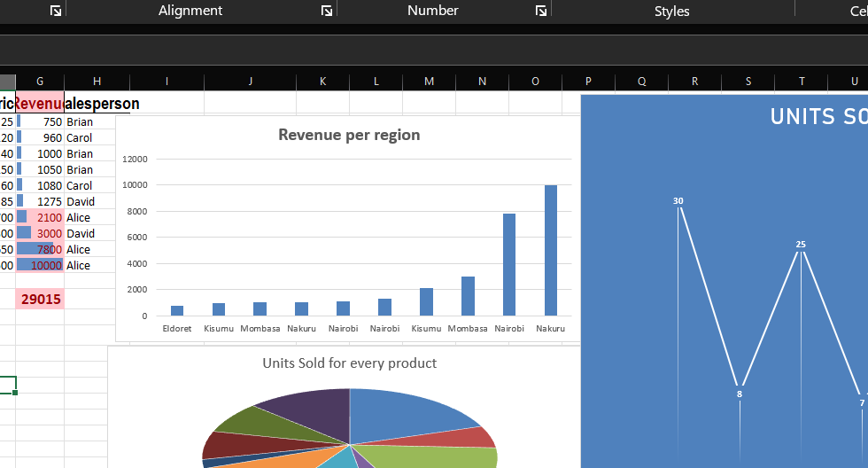Select column G header
Viewport: 868px width, 468px height.
pos(40,82)
